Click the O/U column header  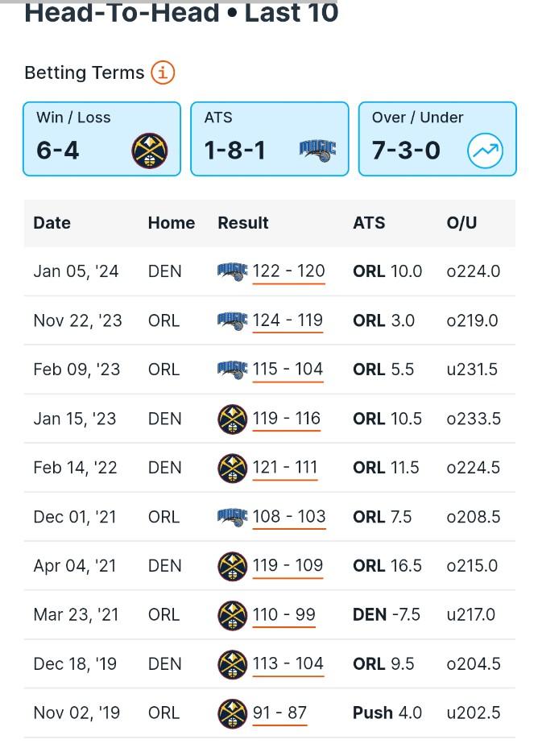tap(461, 223)
